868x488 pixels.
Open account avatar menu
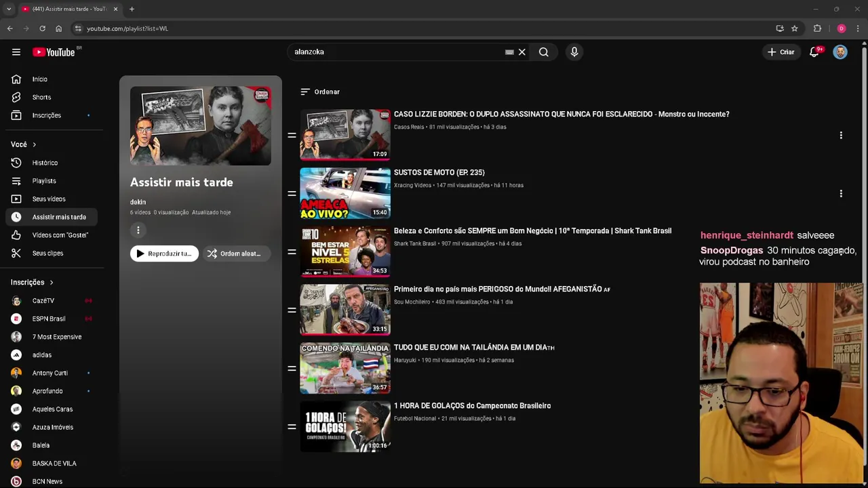pos(840,52)
